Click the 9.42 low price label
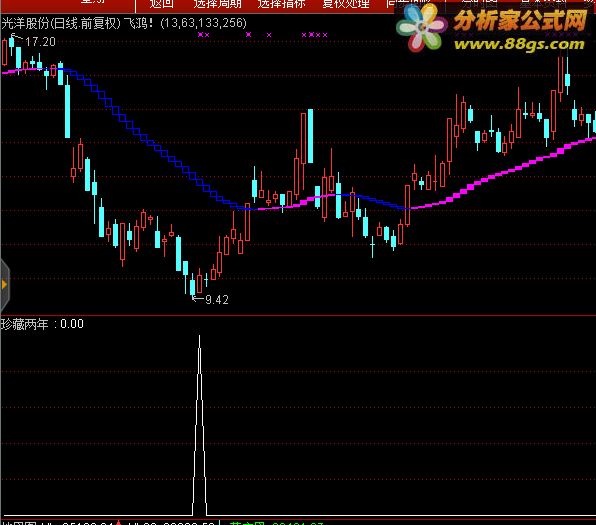This screenshot has width=596, height=525. 217,300
